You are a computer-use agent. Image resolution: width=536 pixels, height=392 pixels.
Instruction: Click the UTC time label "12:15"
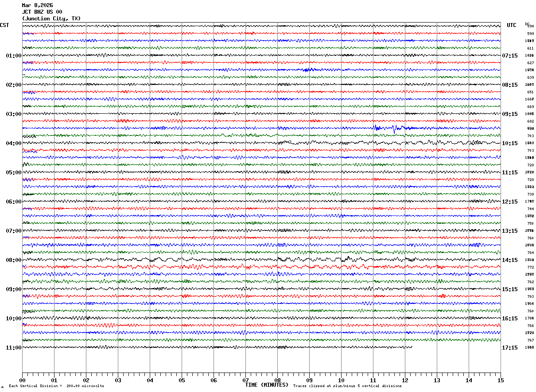510,202
